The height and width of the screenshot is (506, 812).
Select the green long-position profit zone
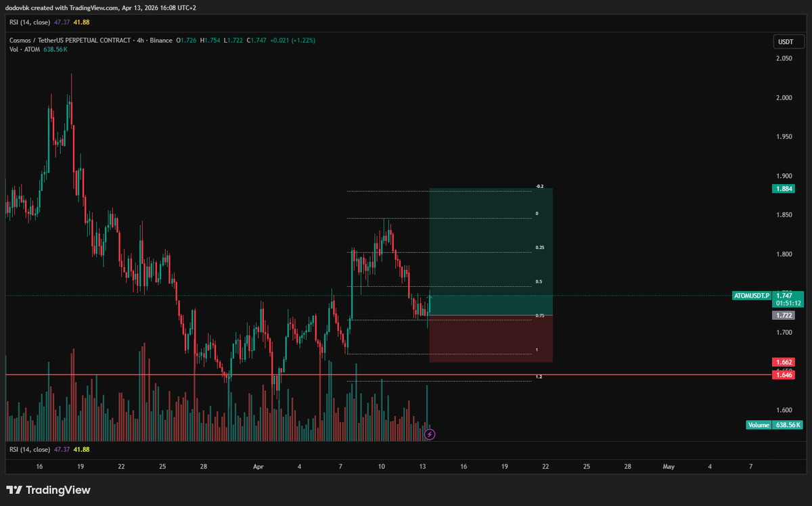(x=491, y=252)
